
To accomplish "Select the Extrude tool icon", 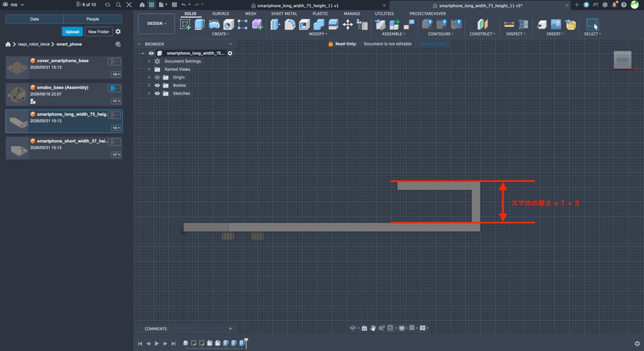I will 199,24.
